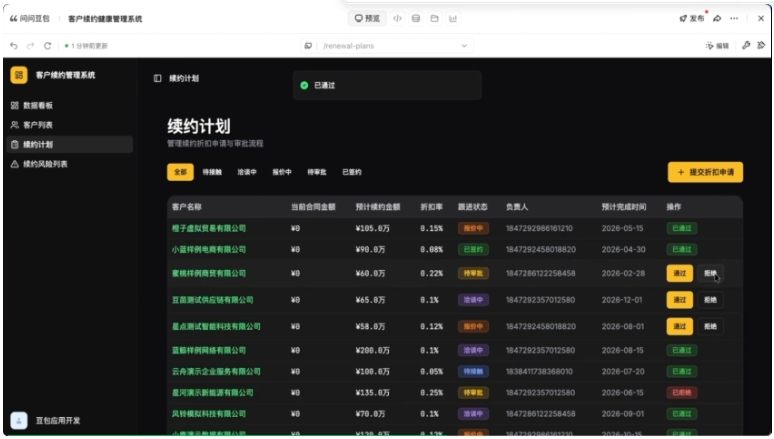Select the 已签约 filter tab
The width and height of the screenshot is (774, 439).
(352, 172)
